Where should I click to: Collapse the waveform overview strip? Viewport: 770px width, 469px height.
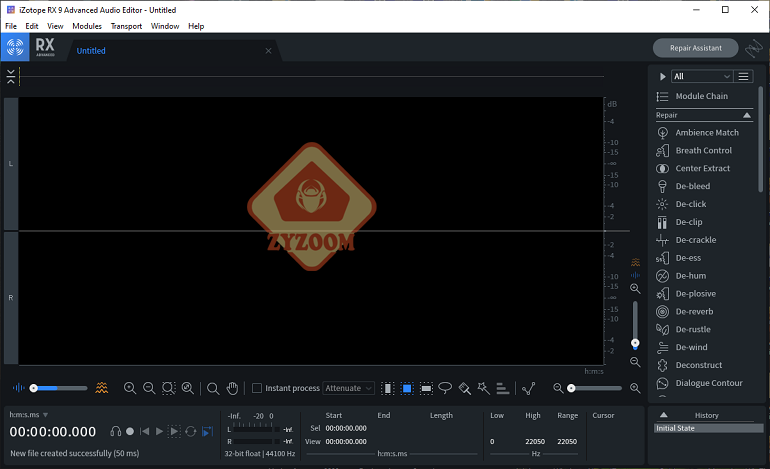click(11, 77)
